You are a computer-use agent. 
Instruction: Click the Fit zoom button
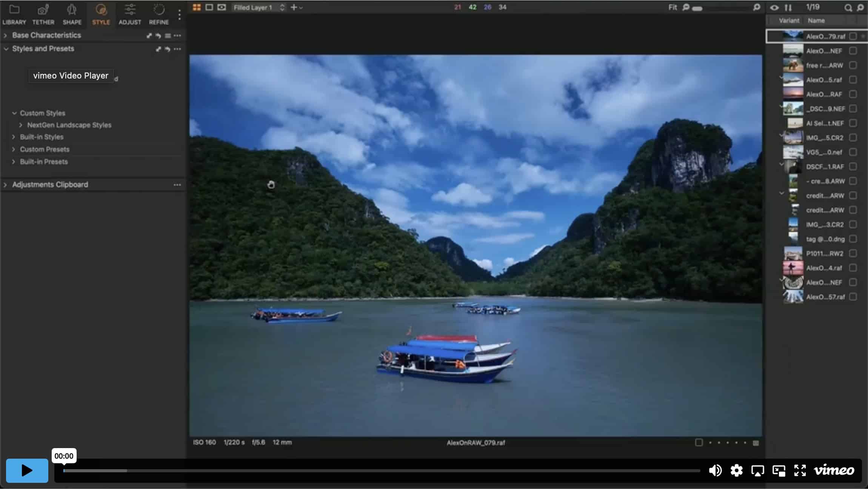coord(673,7)
